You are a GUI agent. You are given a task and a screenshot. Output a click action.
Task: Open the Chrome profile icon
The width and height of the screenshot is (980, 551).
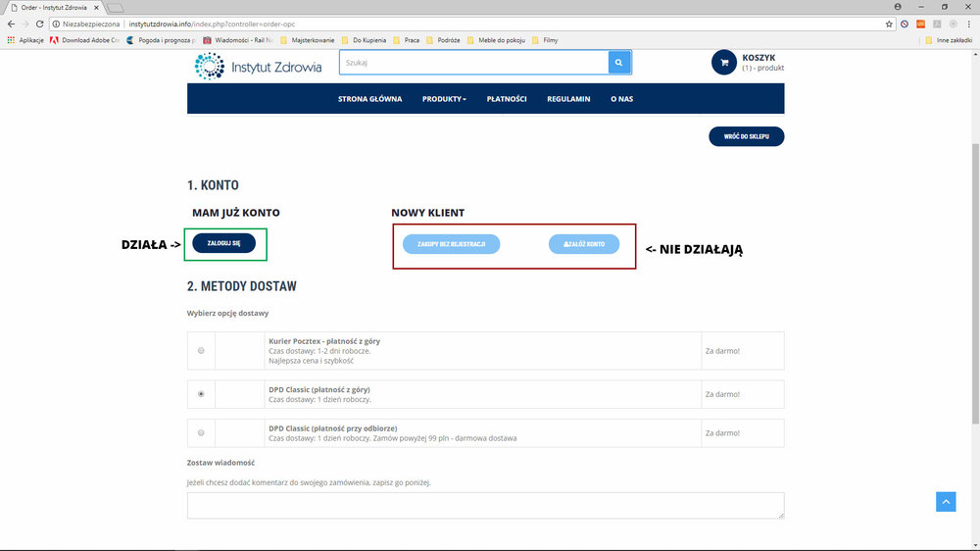(898, 7)
